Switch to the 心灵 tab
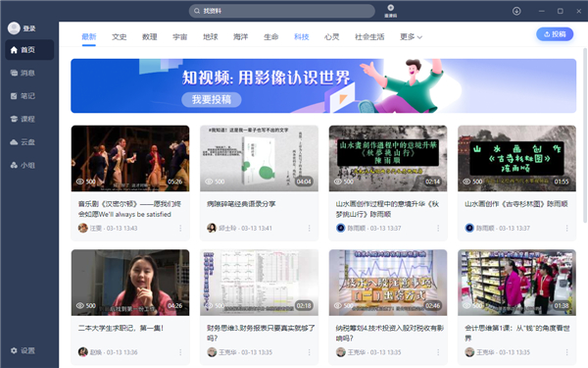Viewport: 588px width, 368px height. click(332, 37)
